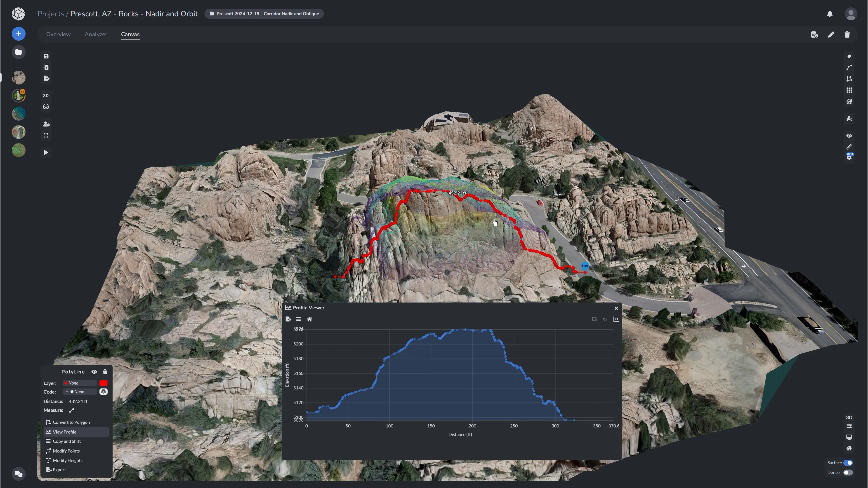Image resolution: width=868 pixels, height=488 pixels.
Task: Select the polyline drawing tool
Action: [x=849, y=68]
